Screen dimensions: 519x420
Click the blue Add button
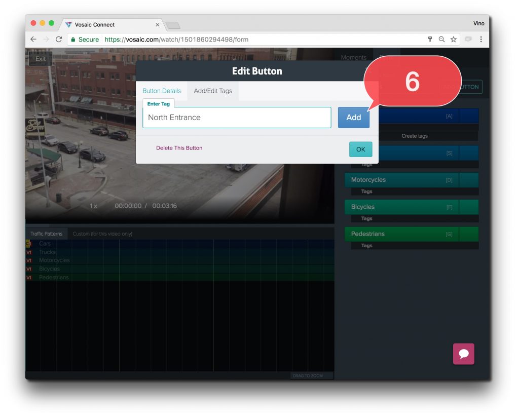[x=353, y=118]
